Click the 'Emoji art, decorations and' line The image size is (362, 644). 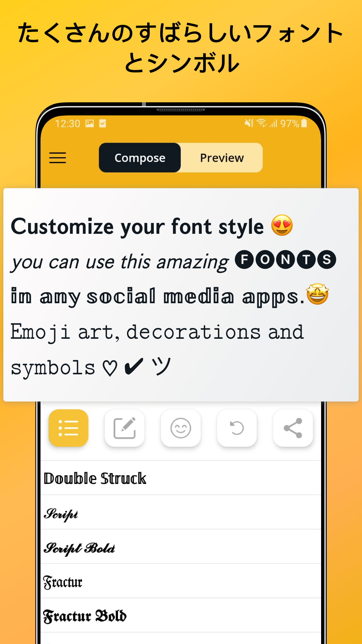157,332
